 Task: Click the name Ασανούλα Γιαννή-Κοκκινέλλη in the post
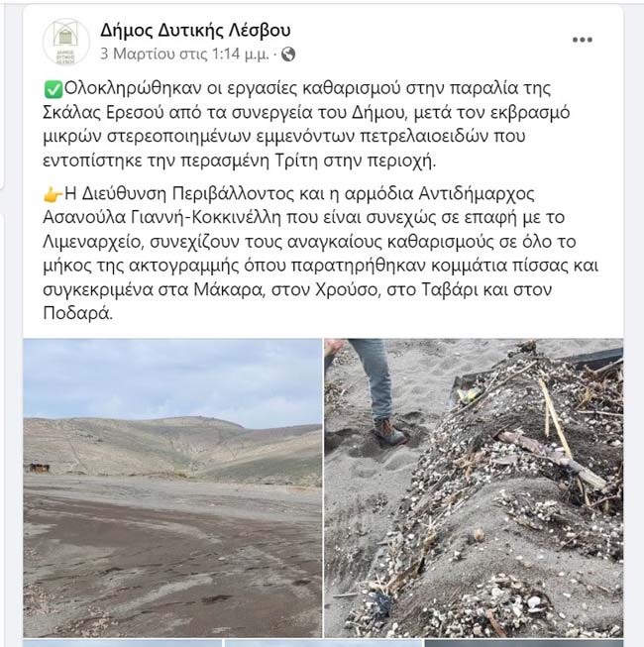pos(161,217)
